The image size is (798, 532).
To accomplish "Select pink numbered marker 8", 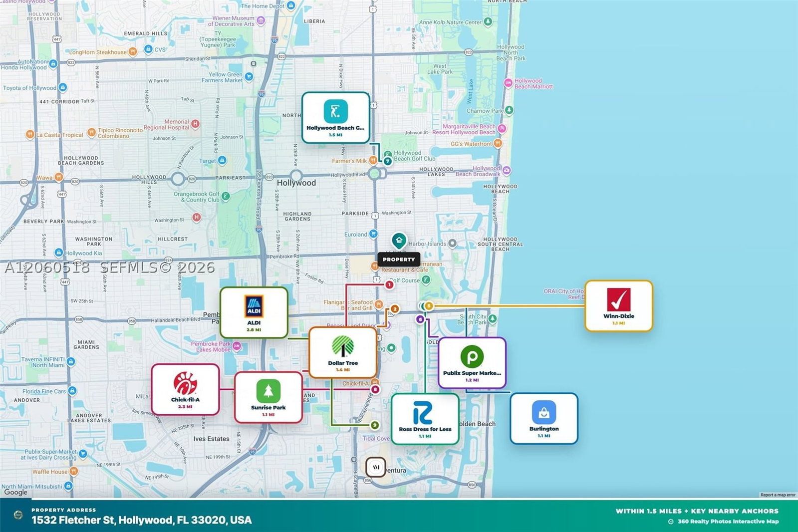I will [x=375, y=389].
